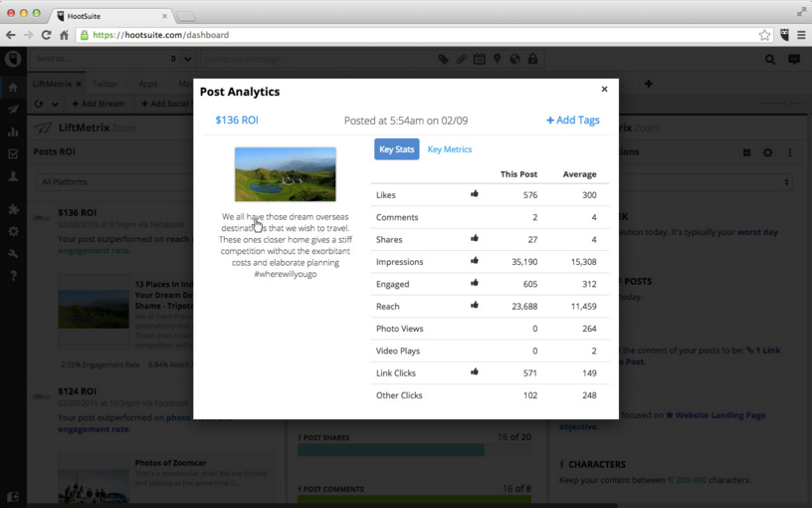Bookmark the page with star icon
Viewport: 812px width, 508px height.
click(764, 35)
